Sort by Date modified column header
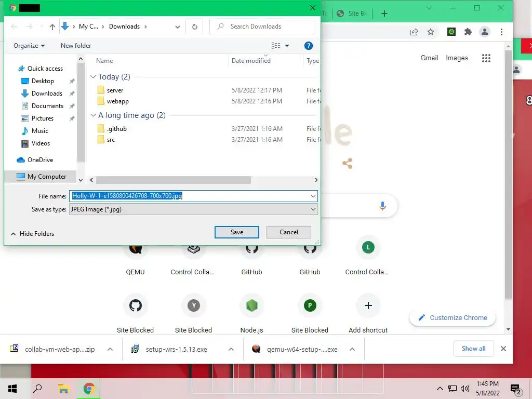This screenshot has height=399, width=532. pyautogui.click(x=251, y=61)
